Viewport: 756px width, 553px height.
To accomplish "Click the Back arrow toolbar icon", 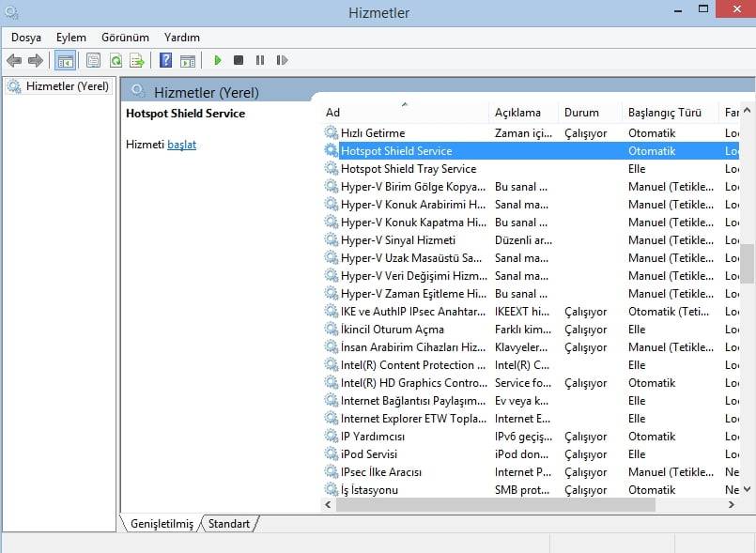I will coord(14,60).
